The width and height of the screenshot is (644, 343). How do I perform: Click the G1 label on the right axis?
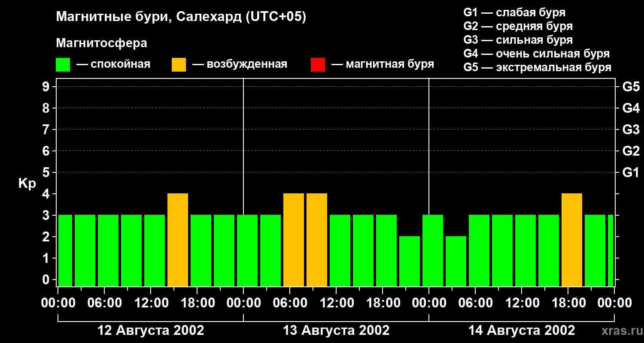[631, 172]
